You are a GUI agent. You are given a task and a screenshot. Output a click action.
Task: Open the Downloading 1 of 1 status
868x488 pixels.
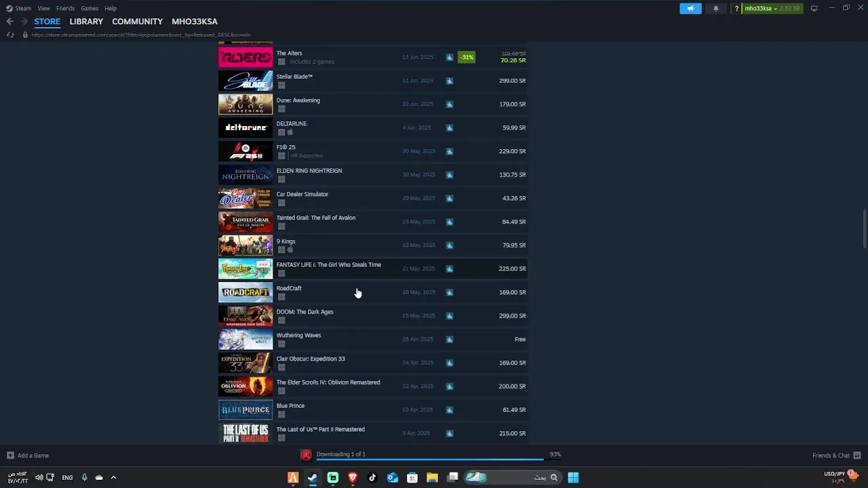[x=341, y=454]
